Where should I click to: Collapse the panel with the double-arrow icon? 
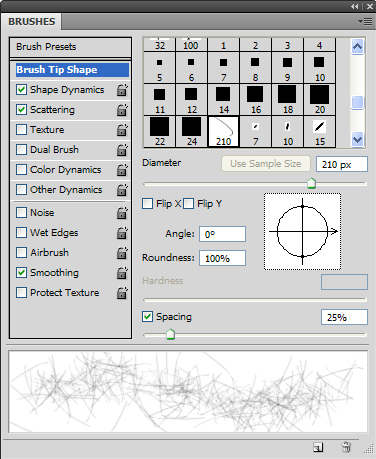click(x=355, y=6)
